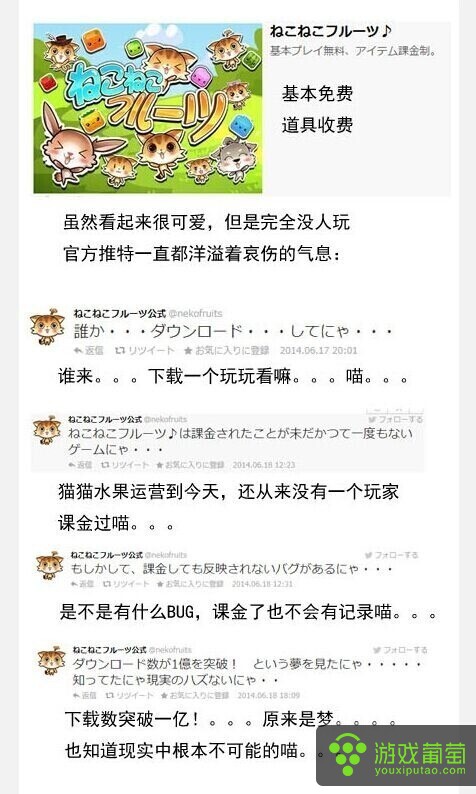Click the avatar of the ダウンロード数が1億 tweet
The width and height of the screenshot is (476, 794).
coord(52,661)
